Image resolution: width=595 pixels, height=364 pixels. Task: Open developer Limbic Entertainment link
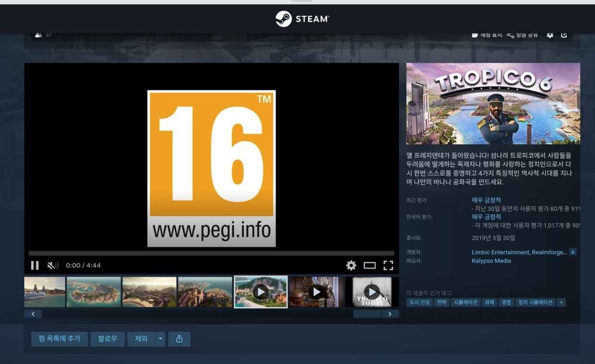pyautogui.click(x=501, y=252)
